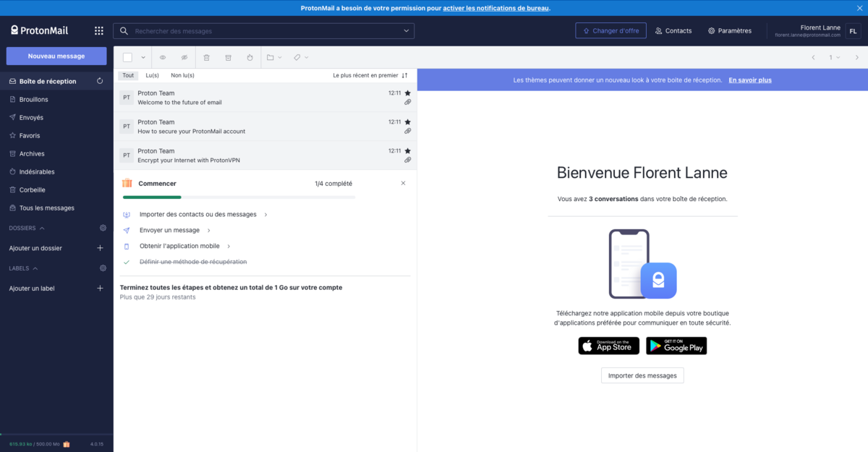Archive selected messages from toolbar
Screen dimensions: 868x452
tap(228, 57)
